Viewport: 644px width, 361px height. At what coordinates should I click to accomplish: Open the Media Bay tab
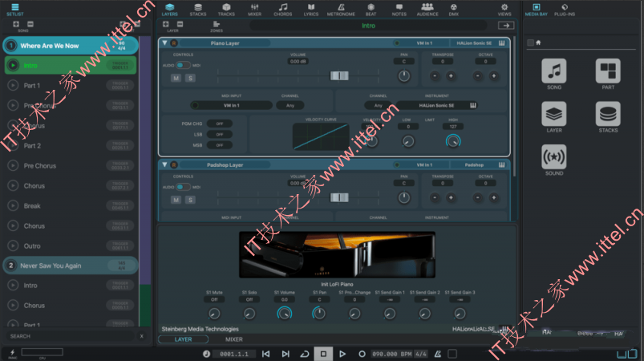point(537,10)
